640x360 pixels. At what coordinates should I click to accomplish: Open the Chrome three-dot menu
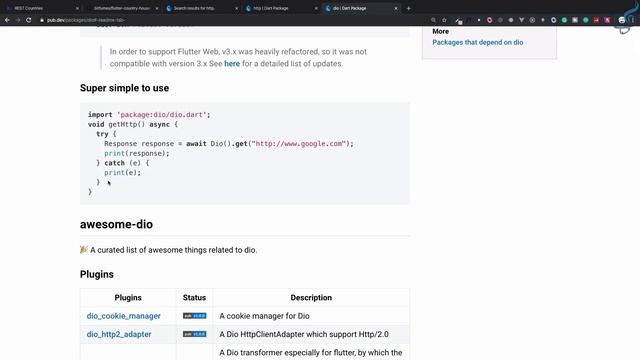(x=633, y=20)
